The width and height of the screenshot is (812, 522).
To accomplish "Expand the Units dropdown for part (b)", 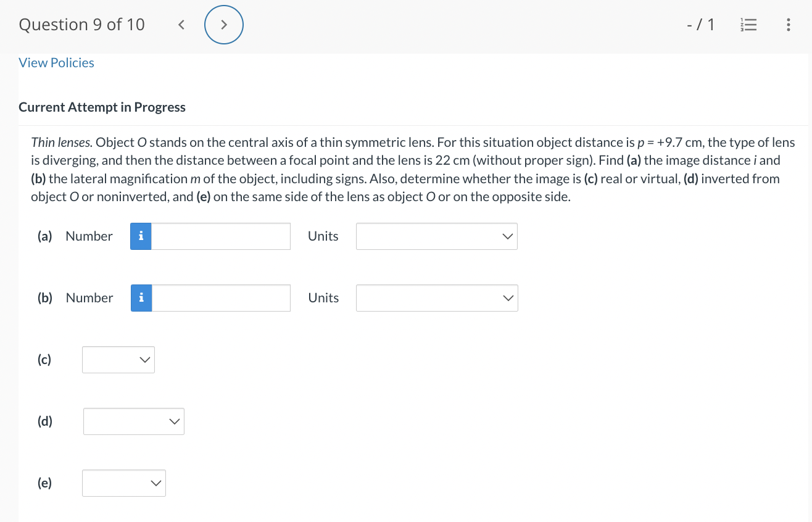I will (x=437, y=298).
